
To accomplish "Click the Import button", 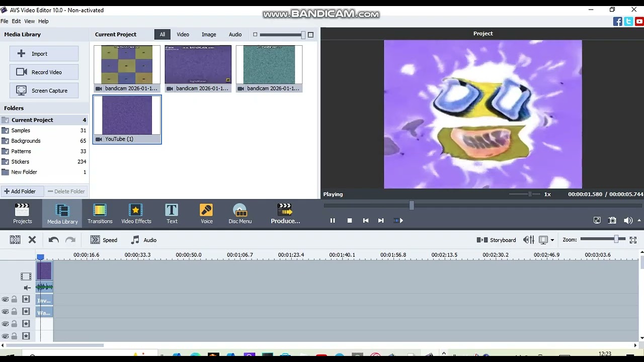I will (44, 54).
